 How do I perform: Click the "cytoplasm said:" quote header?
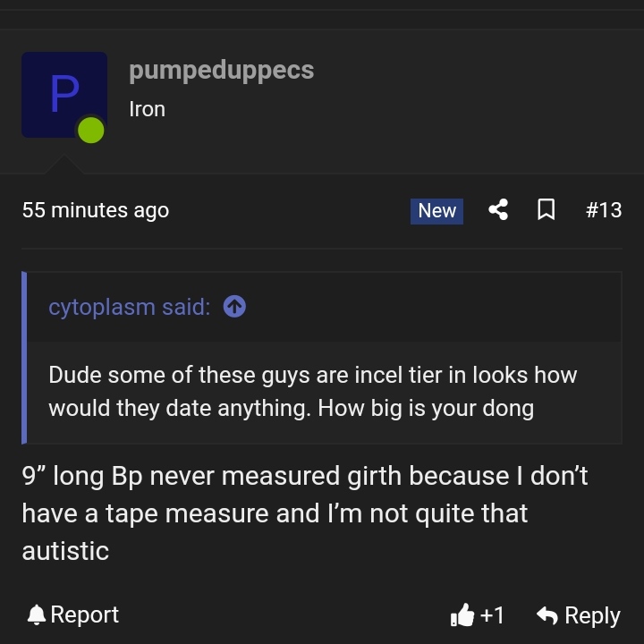click(130, 307)
